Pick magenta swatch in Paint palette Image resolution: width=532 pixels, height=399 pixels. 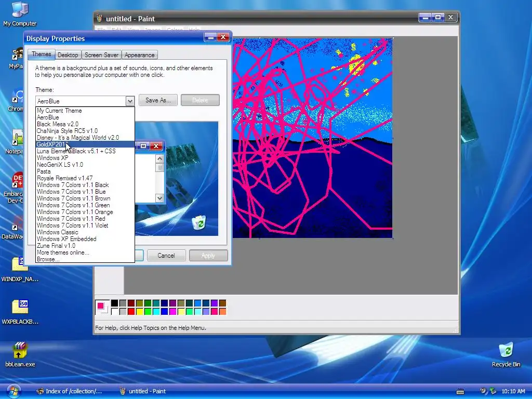click(172, 312)
